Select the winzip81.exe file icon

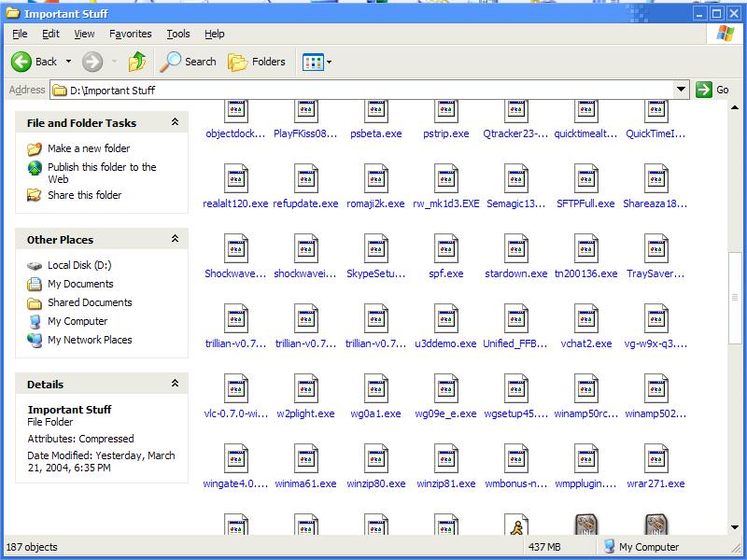[x=446, y=458]
